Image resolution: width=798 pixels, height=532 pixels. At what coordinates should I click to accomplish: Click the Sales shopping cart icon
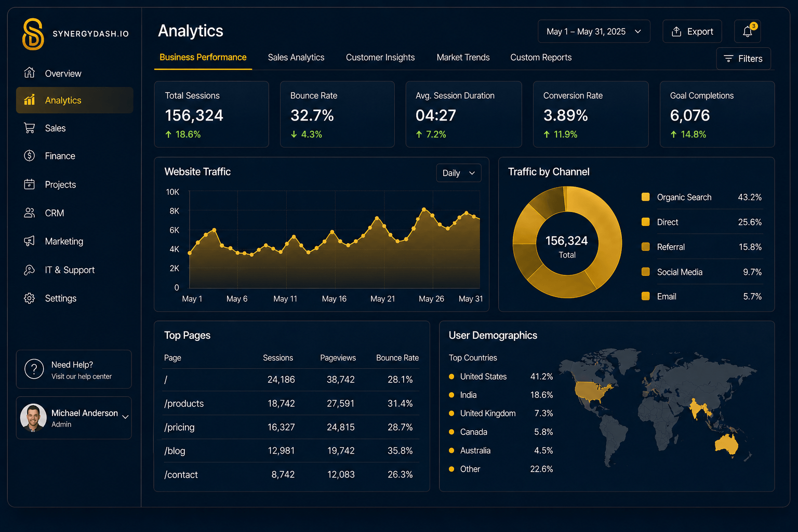tap(30, 128)
